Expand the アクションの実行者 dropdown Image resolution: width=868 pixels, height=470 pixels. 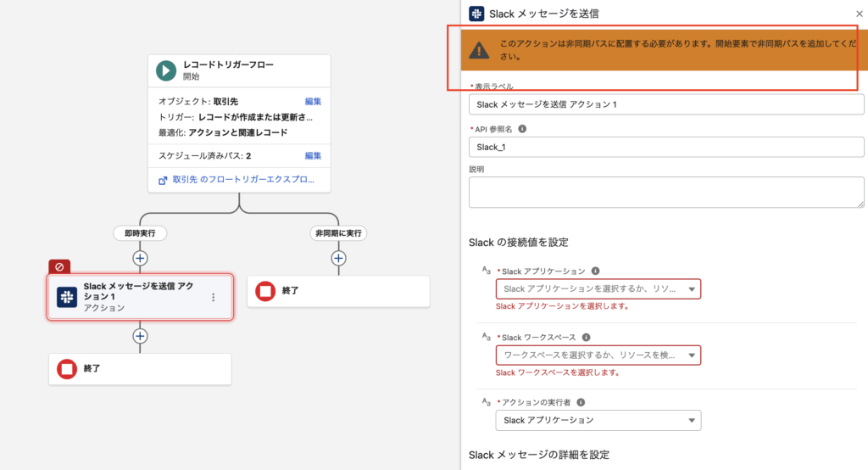[x=598, y=420]
